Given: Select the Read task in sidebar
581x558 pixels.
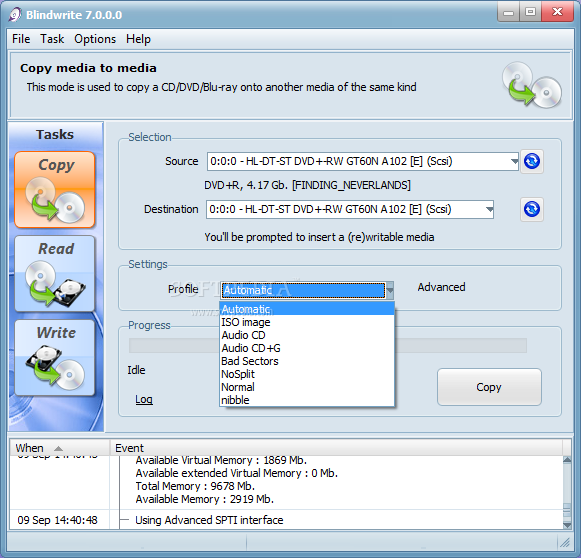Looking at the screenshot, I should point(55,274).
